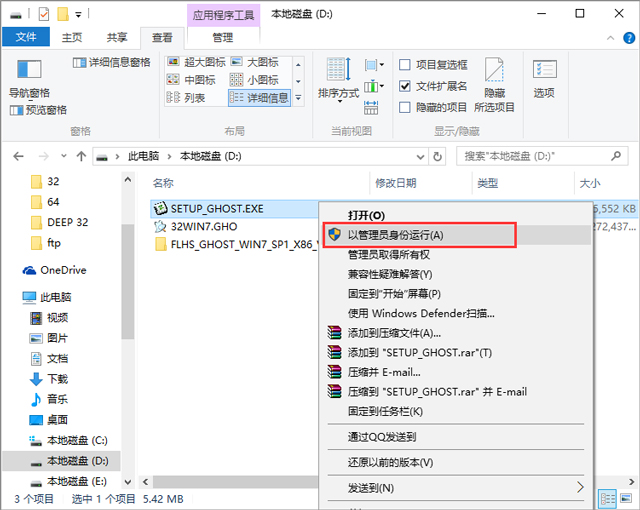Switch to large thumbnails view from status bar
The width and height of the screenshot is (640, 510).
coord(626,499)
